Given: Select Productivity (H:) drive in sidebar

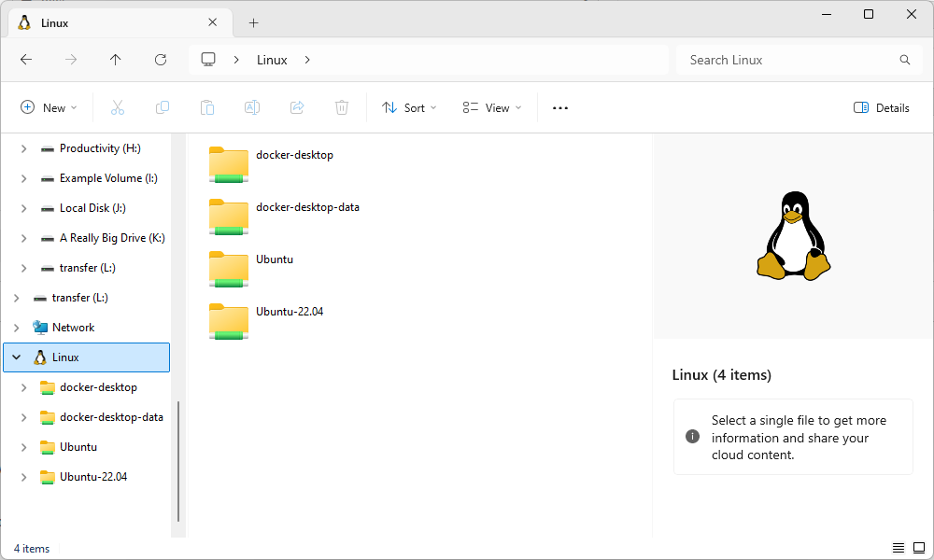Looking at the screenshot, I should click(100, 148).
